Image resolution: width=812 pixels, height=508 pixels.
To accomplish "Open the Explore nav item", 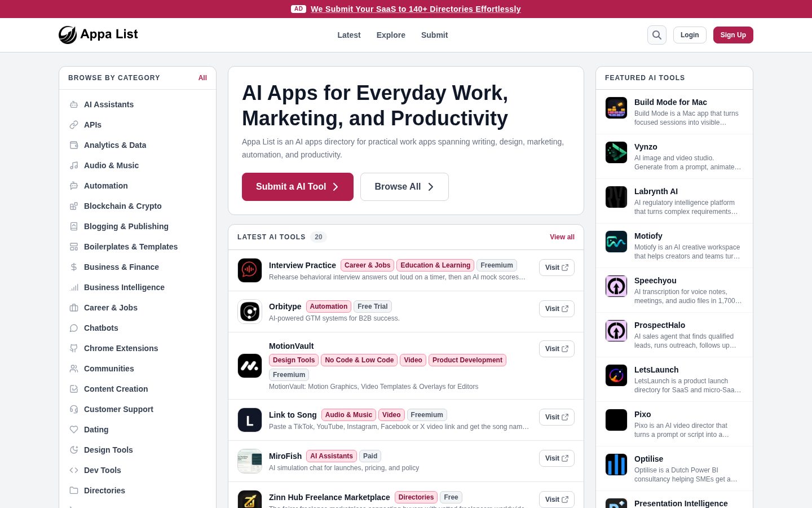I will pyautogui.click(x=391, y=35).
